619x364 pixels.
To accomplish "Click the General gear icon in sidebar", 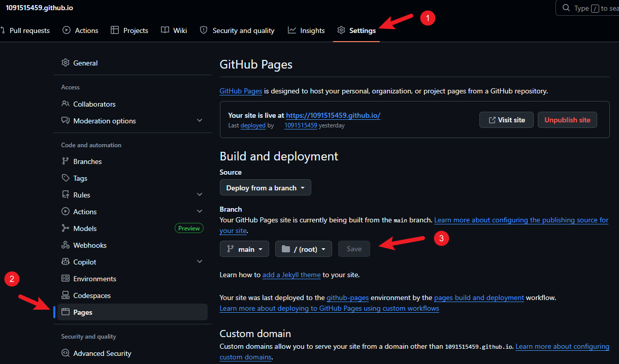I will 66,63.
